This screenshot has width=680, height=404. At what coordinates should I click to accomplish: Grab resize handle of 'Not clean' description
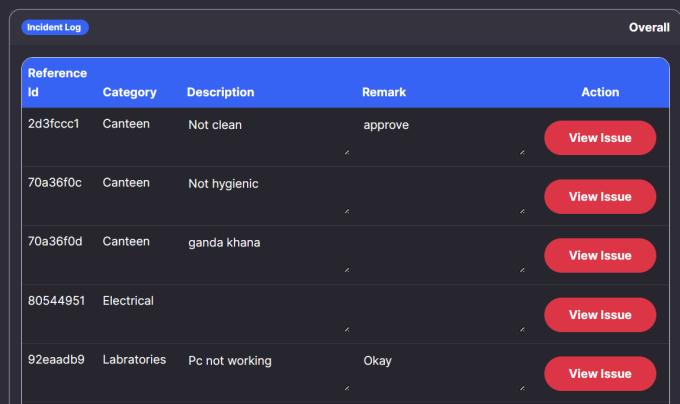pos(347,153)
